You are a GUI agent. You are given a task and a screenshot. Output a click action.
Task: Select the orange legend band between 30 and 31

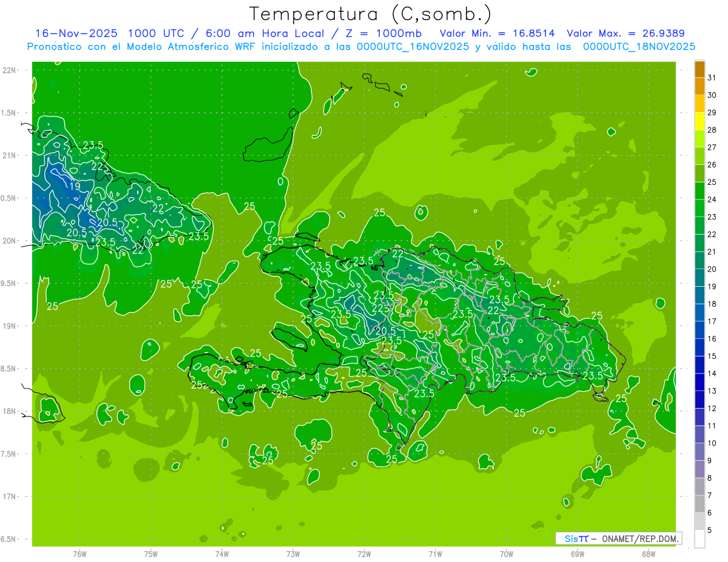[x=699, y=87]
